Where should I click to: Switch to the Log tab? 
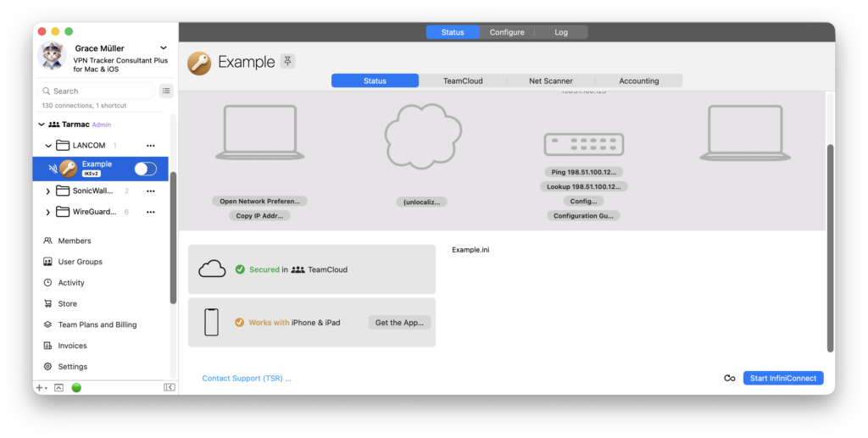(561, 32)
